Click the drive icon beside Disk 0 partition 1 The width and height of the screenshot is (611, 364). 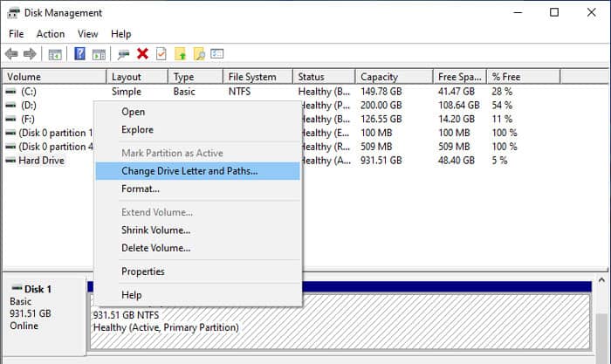coord(10,133)
